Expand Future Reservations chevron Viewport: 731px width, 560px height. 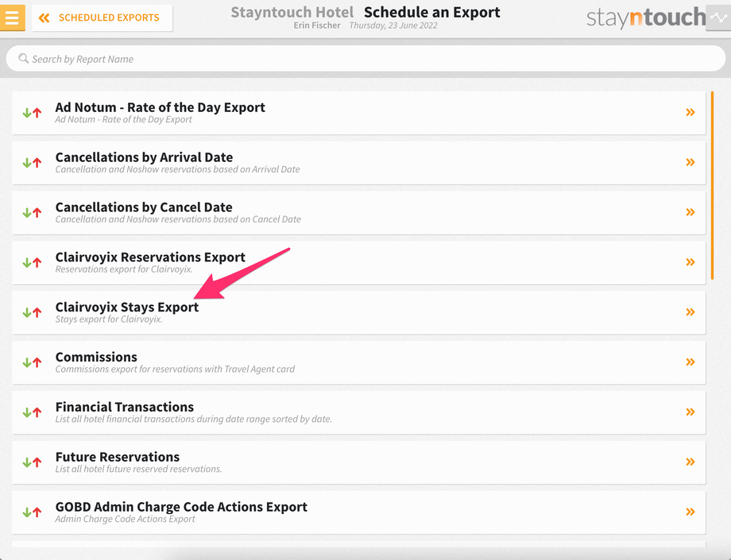click(x=690, y=462)
